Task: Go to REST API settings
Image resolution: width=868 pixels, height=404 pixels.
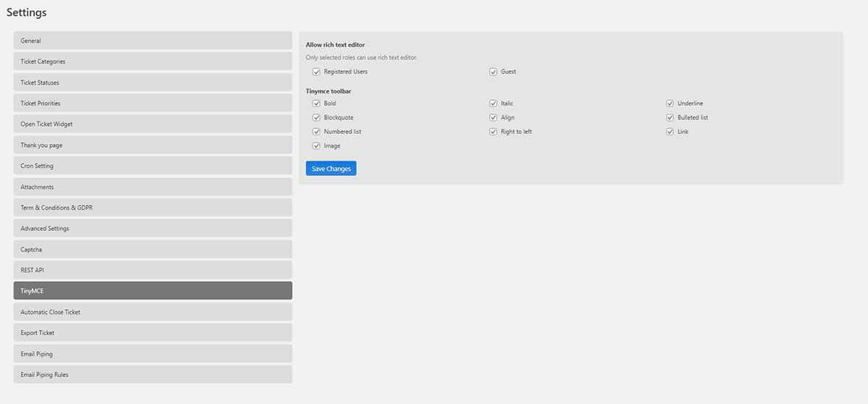Action: tap(153, 270)
